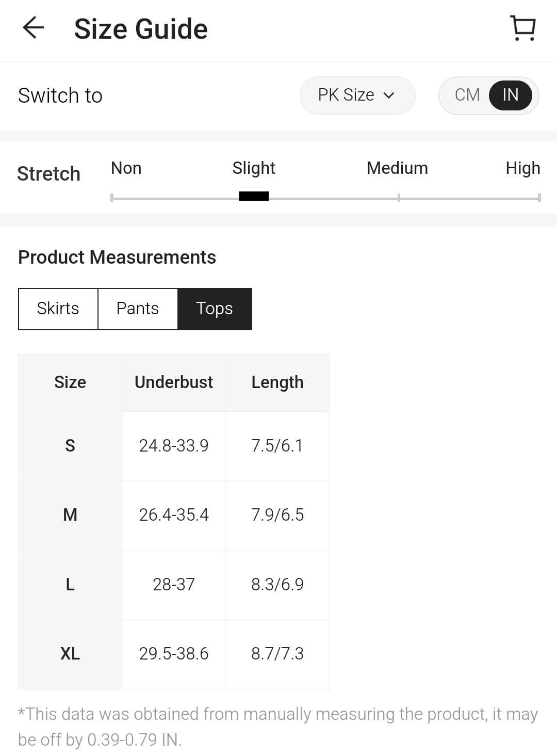Click the Length column header
Screen dimensions: 557x756
[x=277, y=382]
